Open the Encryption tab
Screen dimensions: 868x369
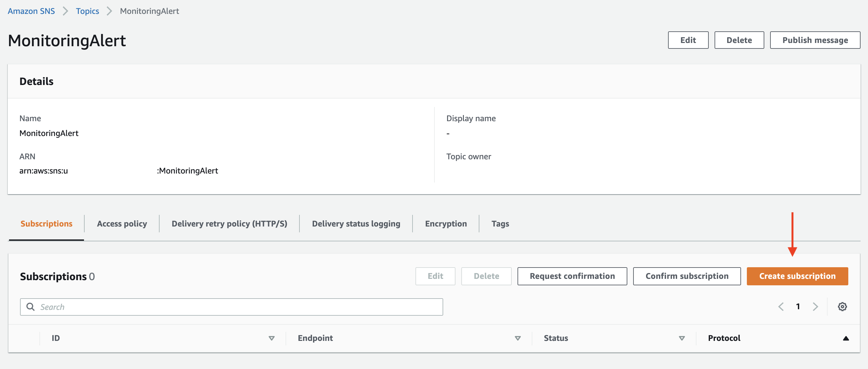point(445,223)
